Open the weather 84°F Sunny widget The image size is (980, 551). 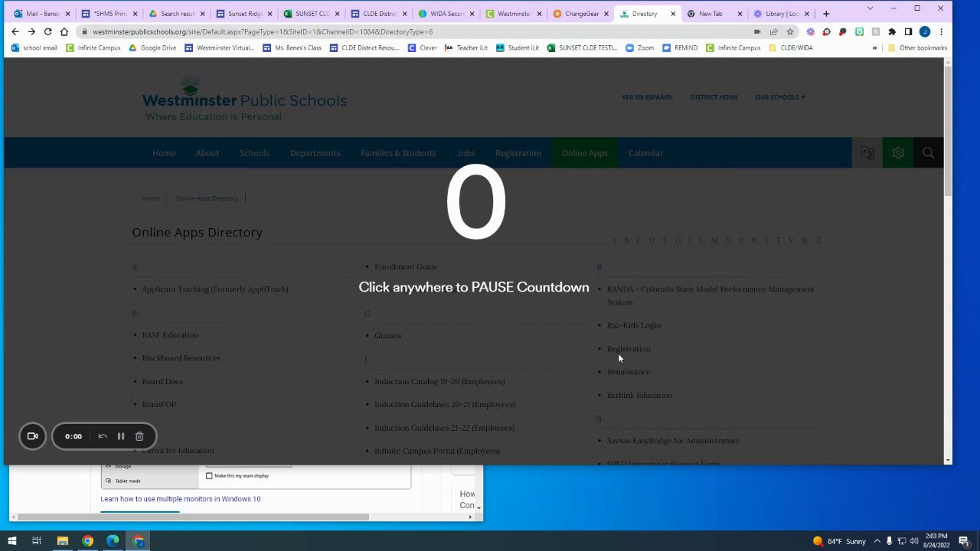click(x=839, y=541)
